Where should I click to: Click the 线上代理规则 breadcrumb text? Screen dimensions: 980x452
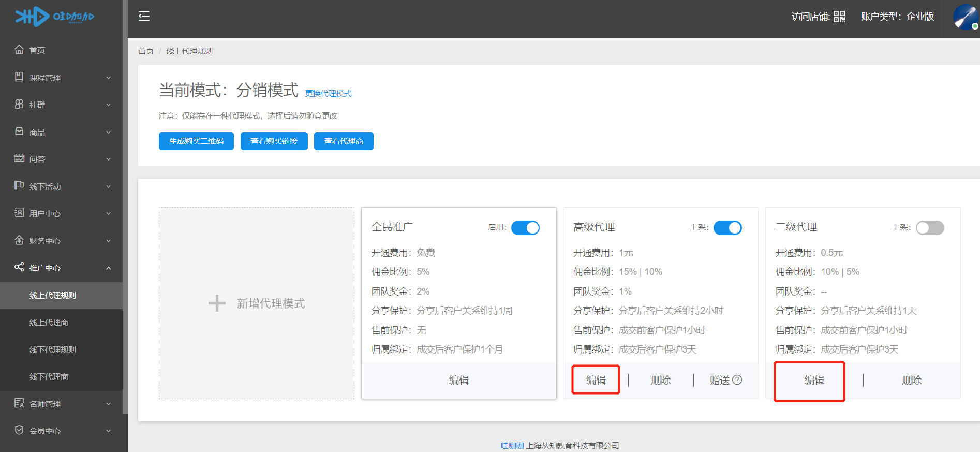tap(189, 51)
